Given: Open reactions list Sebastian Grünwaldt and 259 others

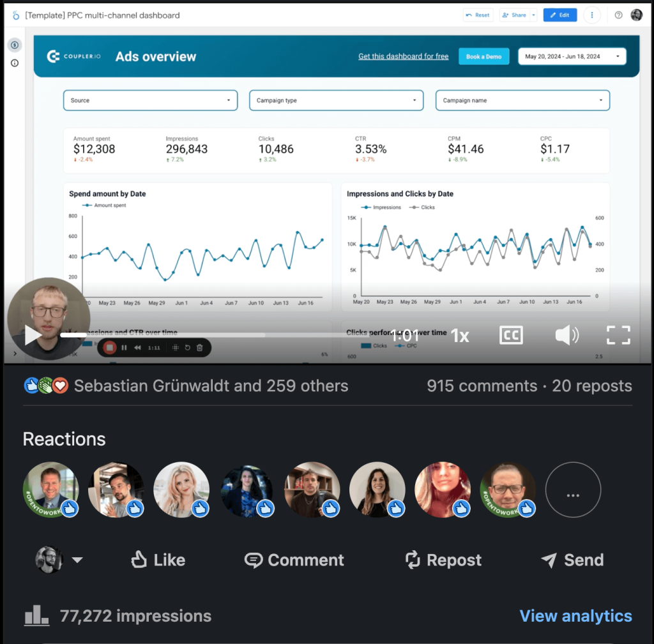Looking at the screenshot, I should point(211,386).
